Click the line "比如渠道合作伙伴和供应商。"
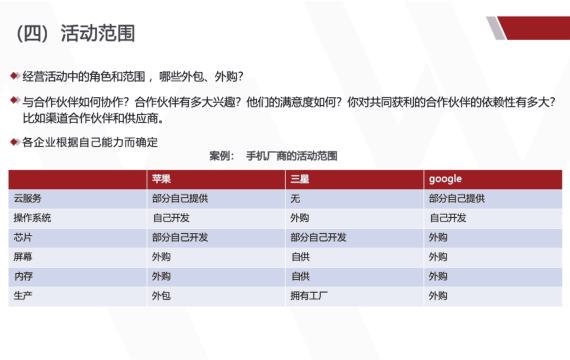 click(x=93, y=118)
